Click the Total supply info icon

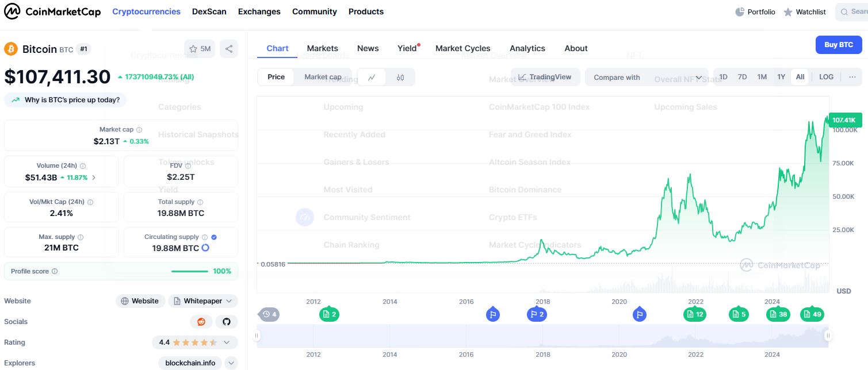point(200,202)
